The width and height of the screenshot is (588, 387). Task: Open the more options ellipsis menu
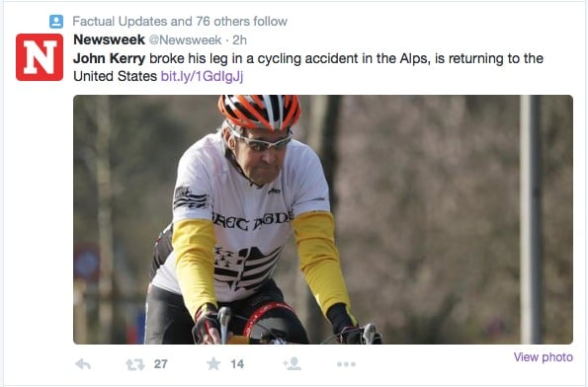(x=346, y=364)
